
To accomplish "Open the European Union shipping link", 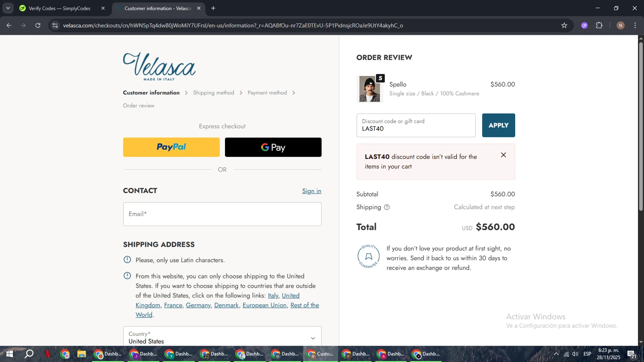I will click(x=264, y=305).
